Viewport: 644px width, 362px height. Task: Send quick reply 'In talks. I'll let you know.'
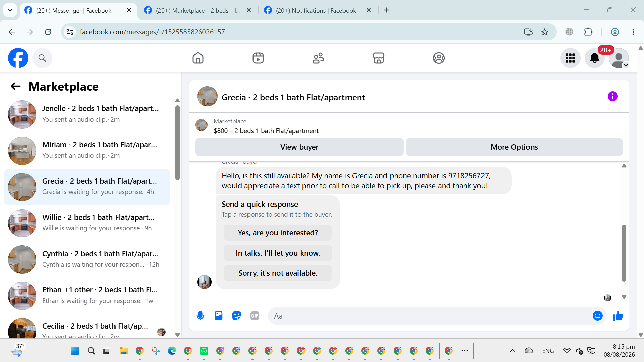278,253
